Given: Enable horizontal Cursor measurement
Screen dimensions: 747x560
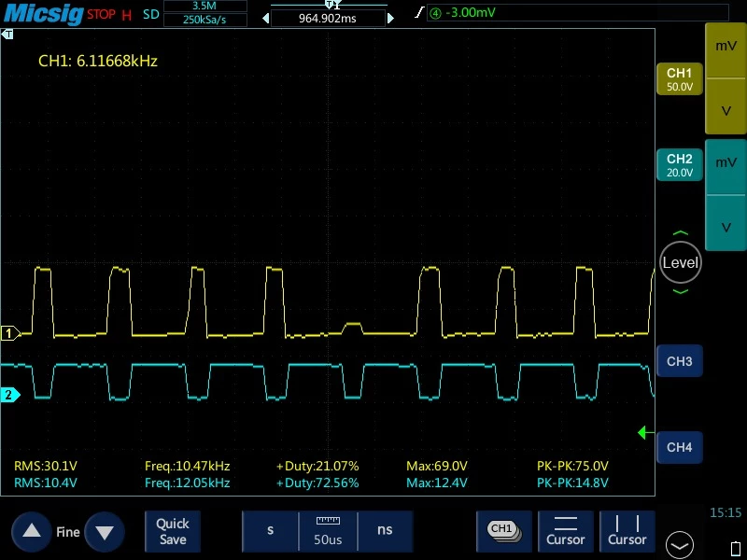Looking at the screenshot, I should click(566, 531).
